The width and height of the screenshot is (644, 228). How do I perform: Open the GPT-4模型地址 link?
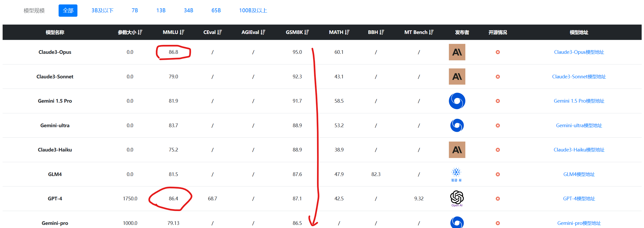[579, 198]
